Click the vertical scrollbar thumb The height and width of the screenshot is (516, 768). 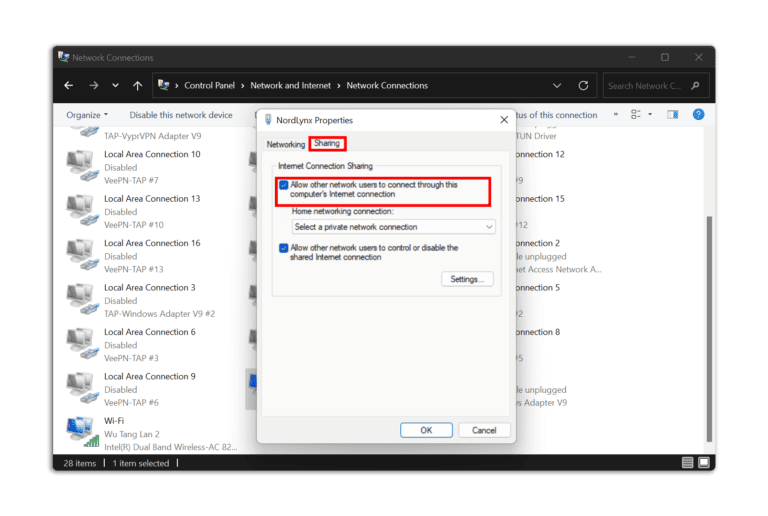709,329
